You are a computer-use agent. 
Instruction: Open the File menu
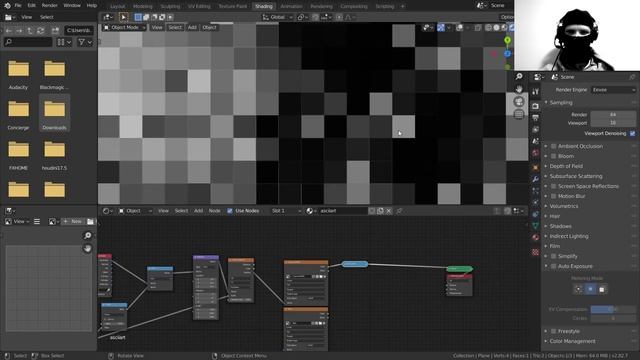pos(18,6)
